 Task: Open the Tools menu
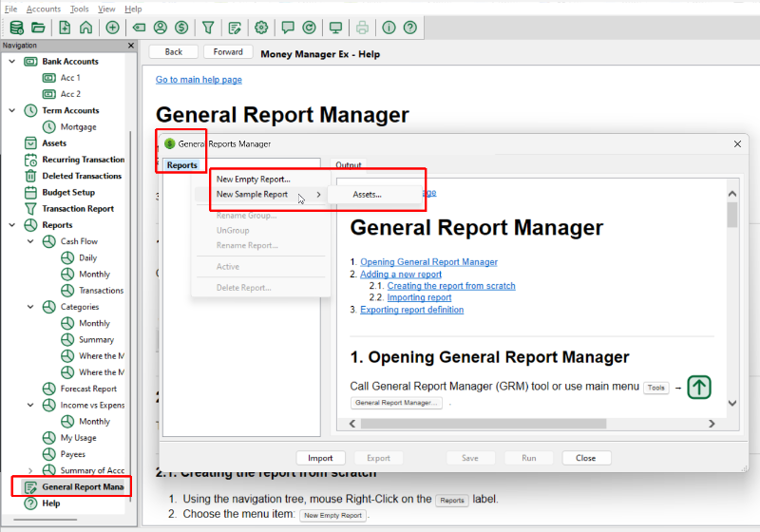click(79, 9)
